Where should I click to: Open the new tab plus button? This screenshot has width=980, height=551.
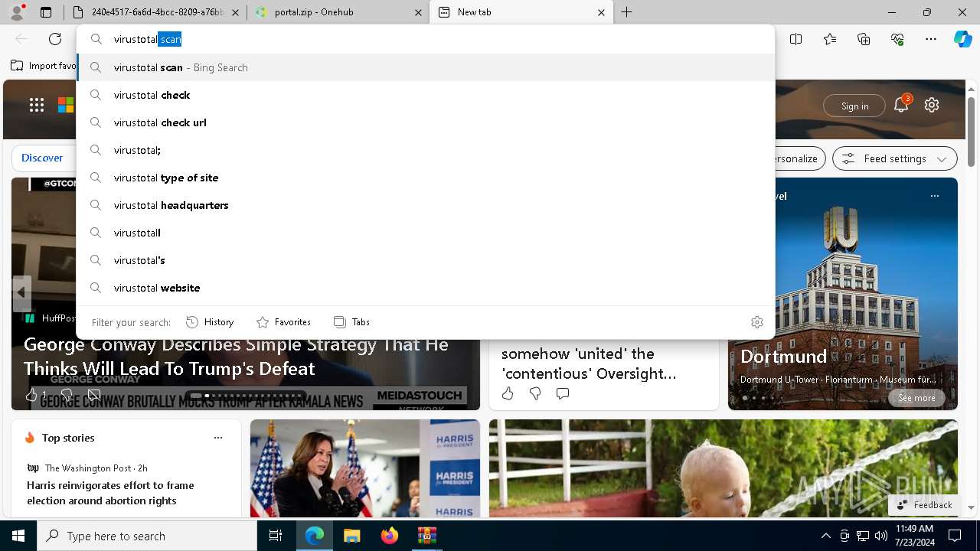(x=626, y=12)
